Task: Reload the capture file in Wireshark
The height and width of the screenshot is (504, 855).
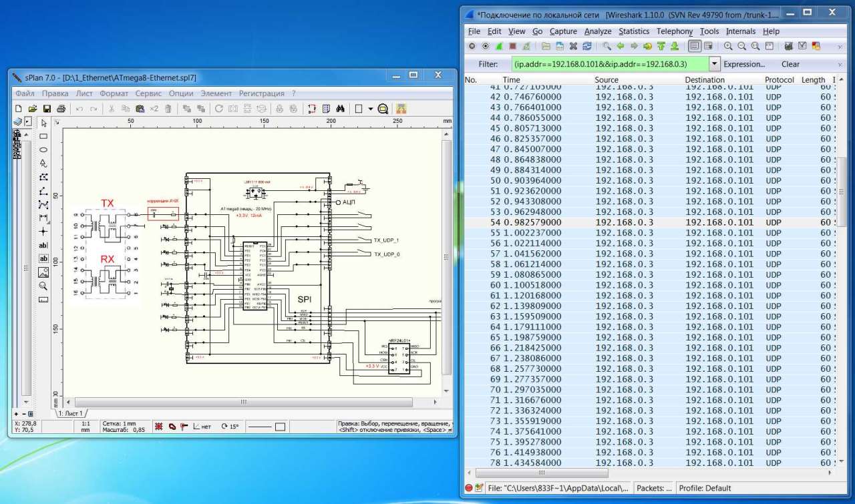Action: 587,46
